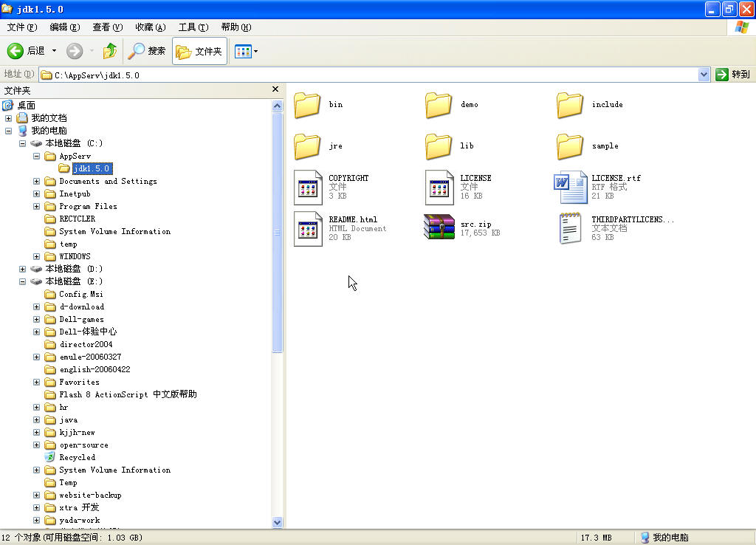
Task: Go up one folder level
Action: (110, 51)
